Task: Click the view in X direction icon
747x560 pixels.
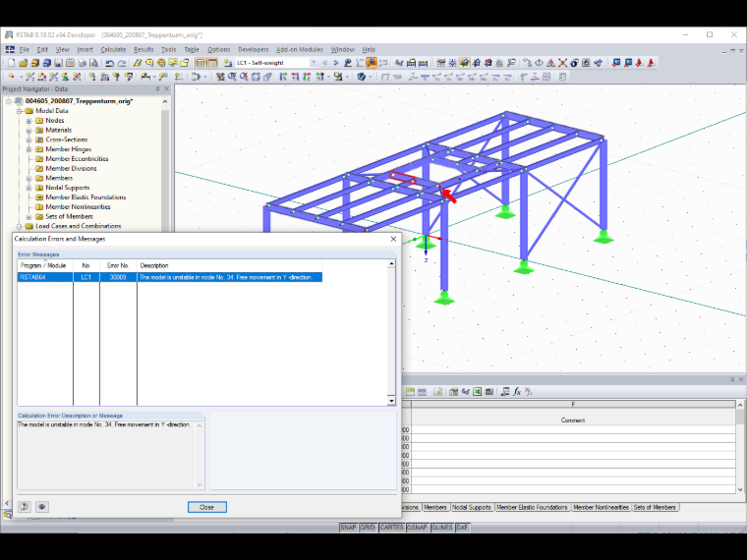Action: coord(283,77)
